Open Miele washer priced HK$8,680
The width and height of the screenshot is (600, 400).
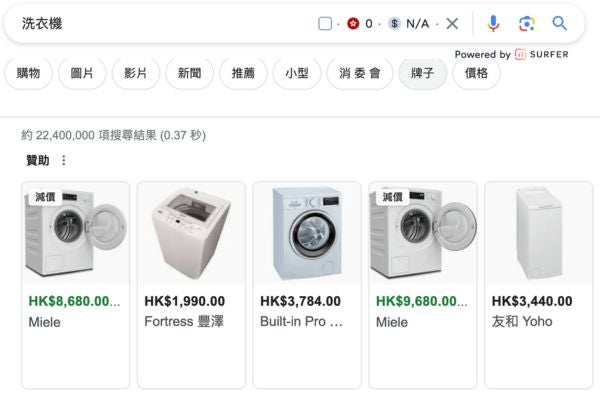pyautogui.click(x=76, y=285)
